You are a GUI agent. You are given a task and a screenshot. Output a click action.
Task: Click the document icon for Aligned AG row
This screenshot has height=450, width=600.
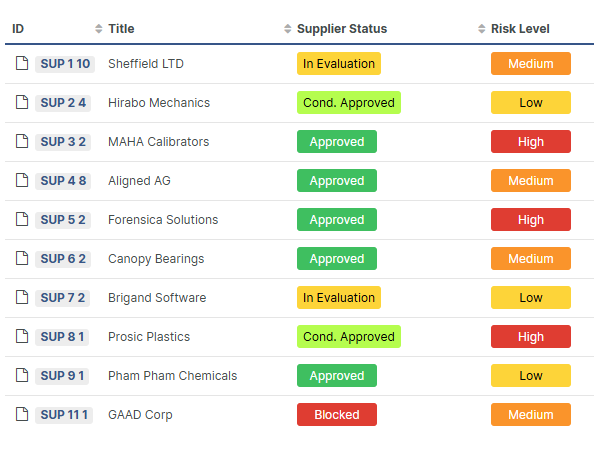[x=22, y=181]
